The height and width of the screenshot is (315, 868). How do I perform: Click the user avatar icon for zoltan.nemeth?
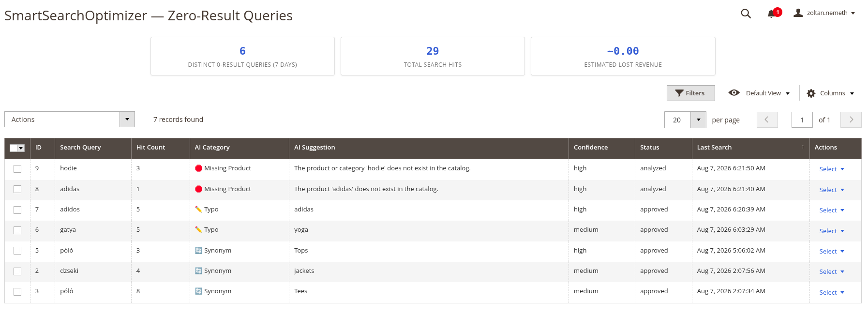(798, 13)
